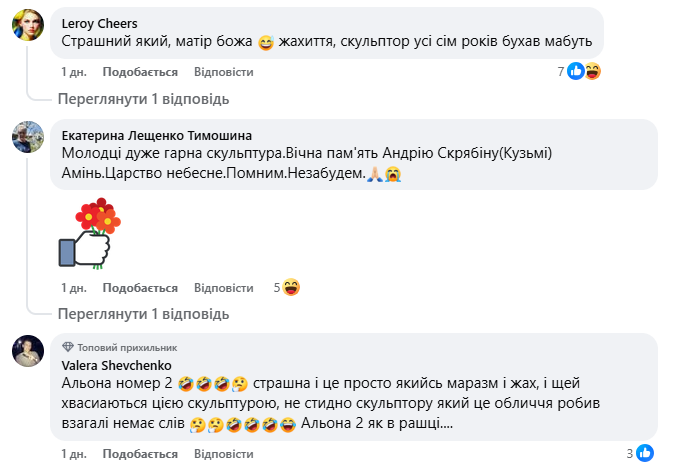
Task: Reply to Valera Shevchenko's comment
Action: pyautogui.click(x=223, y=454)
